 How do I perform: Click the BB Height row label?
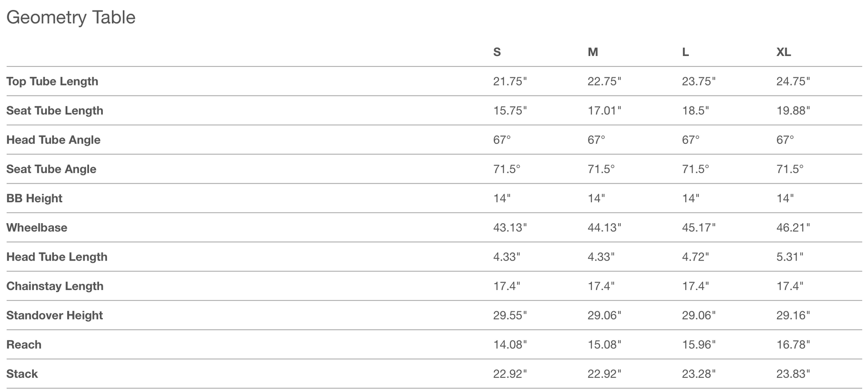coord(34,198)
